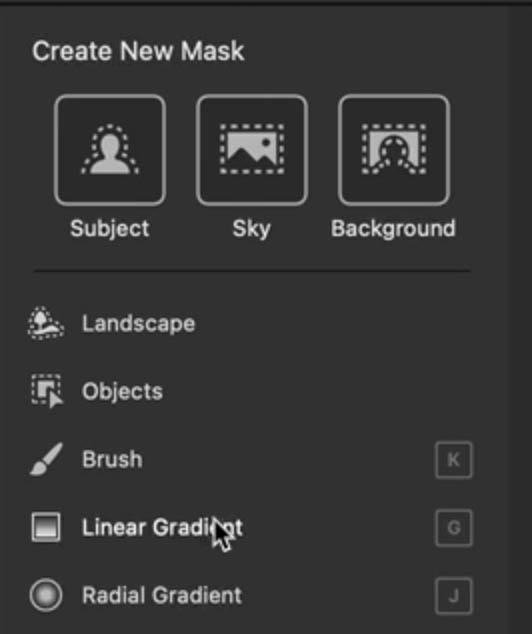Screen dimensions: 532x634
Task: Pick the Brush mask option label
Action: coord(112,459)
